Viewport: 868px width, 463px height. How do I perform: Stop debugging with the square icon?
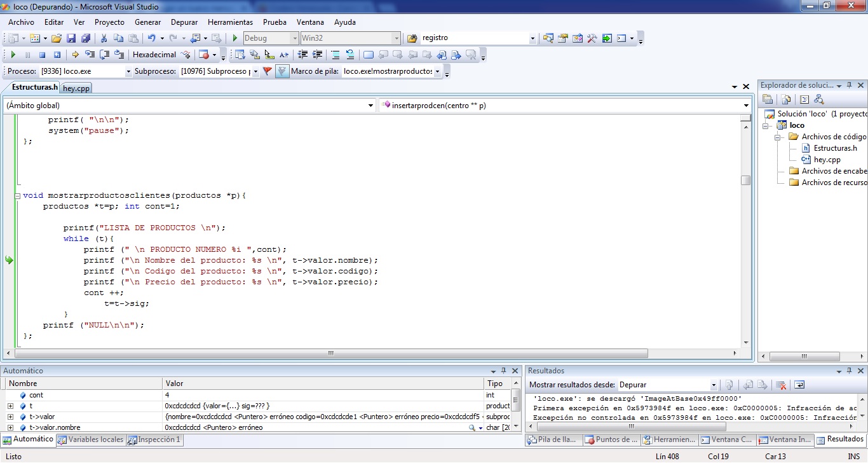(42, 55)
